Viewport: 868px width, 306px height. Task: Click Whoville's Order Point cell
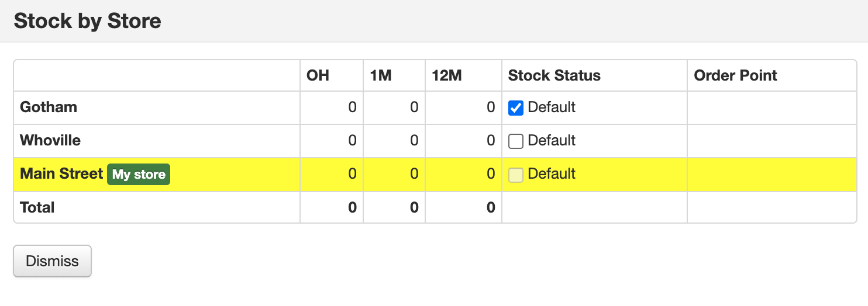click(771, 141)
